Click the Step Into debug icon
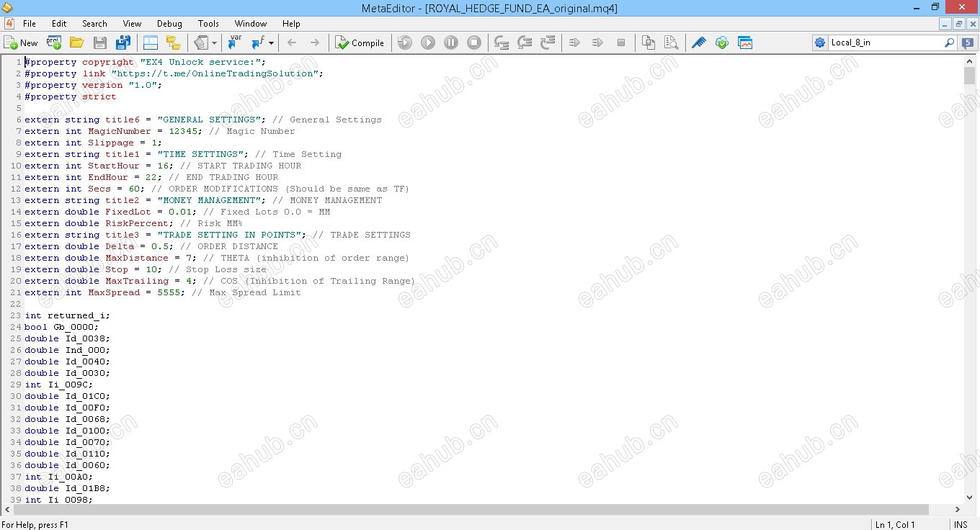The image size is (980, 530). click(x=502, y=42)
